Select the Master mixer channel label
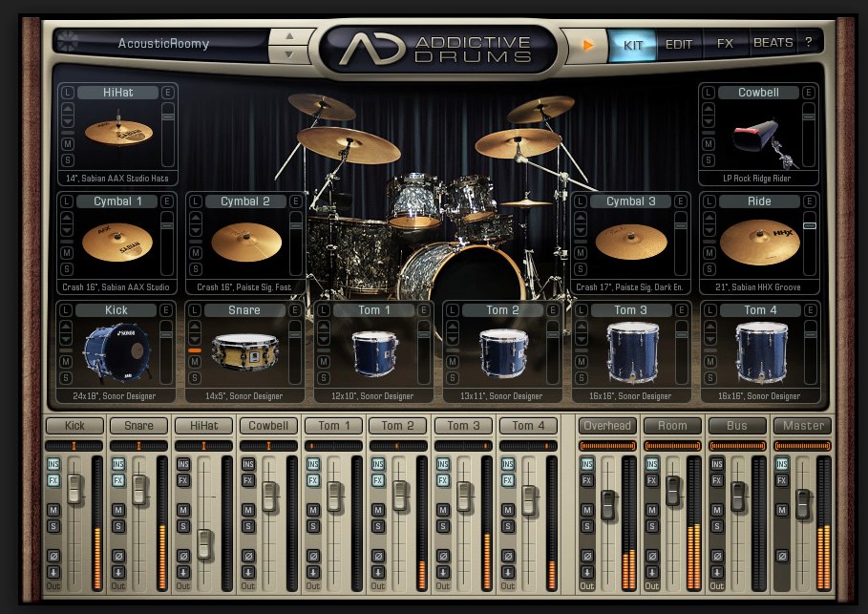The image size is (868, 614). [x=803, y=426]
